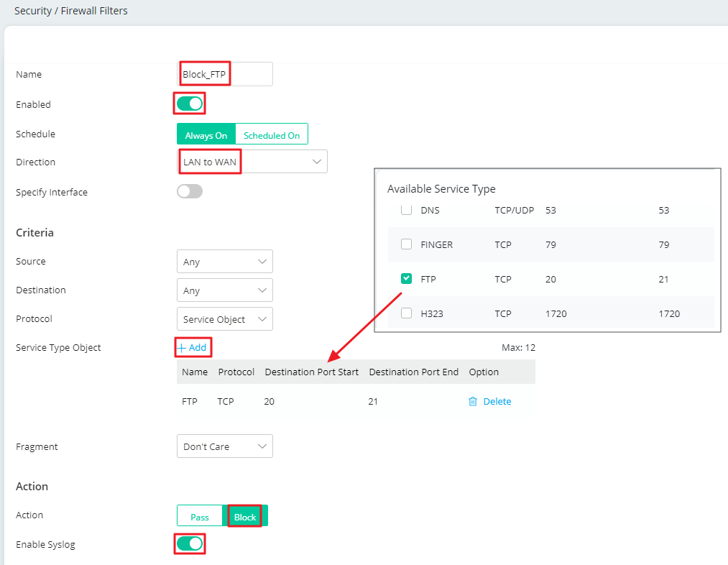Select the H323 service checkbox
728x565 pixels.
(x=407, y=313)
